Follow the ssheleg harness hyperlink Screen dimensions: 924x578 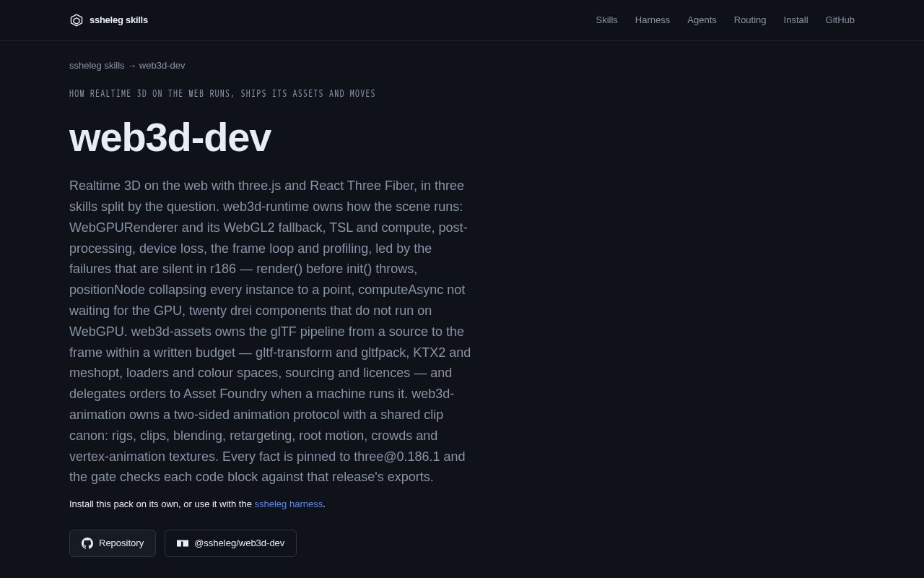click(289, 504)
